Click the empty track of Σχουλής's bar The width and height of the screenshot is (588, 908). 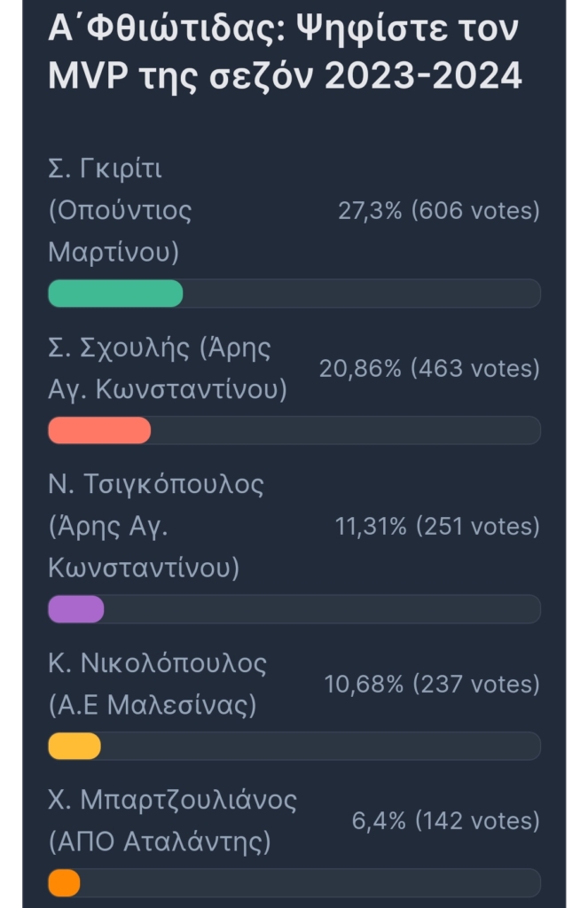click(x=346, y=430)
